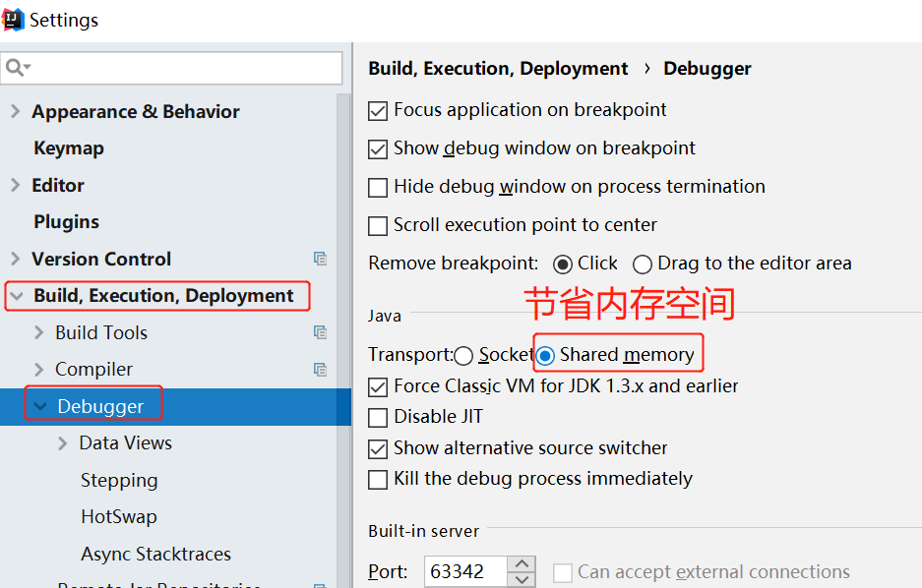Screen dimensions: 922x588
Task: Click the search magnifier icon in settings
Action: (x=17, y=68)
